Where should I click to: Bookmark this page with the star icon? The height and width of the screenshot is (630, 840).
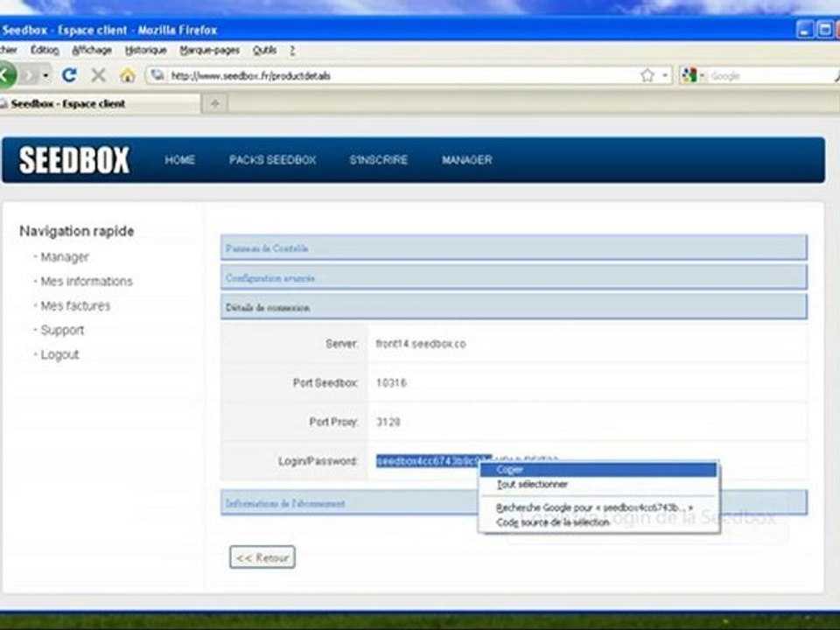[x=647, y=75]
